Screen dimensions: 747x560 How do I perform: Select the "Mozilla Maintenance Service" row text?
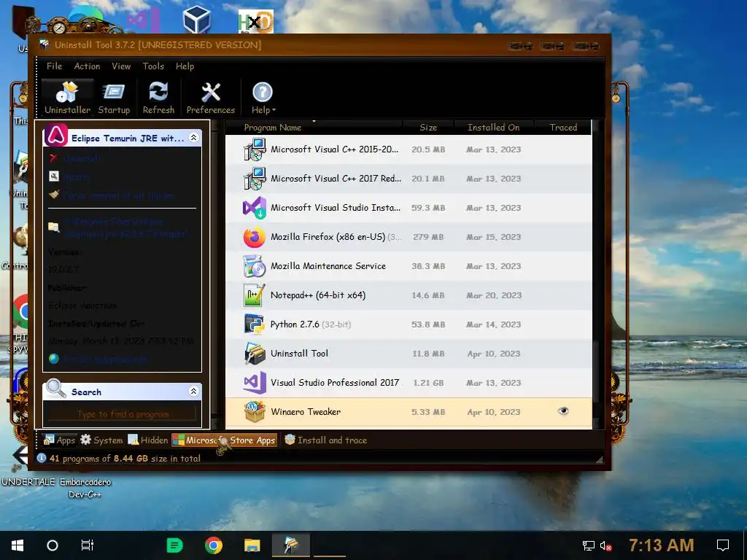pos(328,266)
